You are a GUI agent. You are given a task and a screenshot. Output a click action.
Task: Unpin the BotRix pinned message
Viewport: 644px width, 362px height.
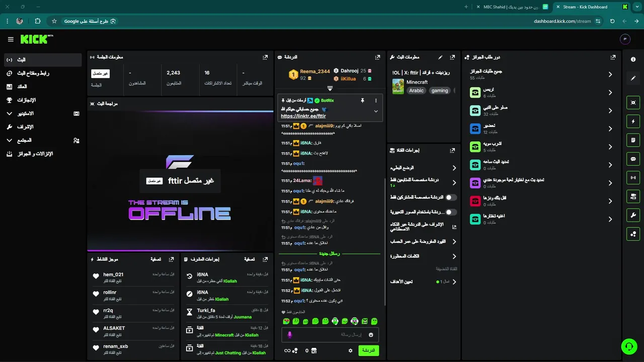click(x=362, y=101)
